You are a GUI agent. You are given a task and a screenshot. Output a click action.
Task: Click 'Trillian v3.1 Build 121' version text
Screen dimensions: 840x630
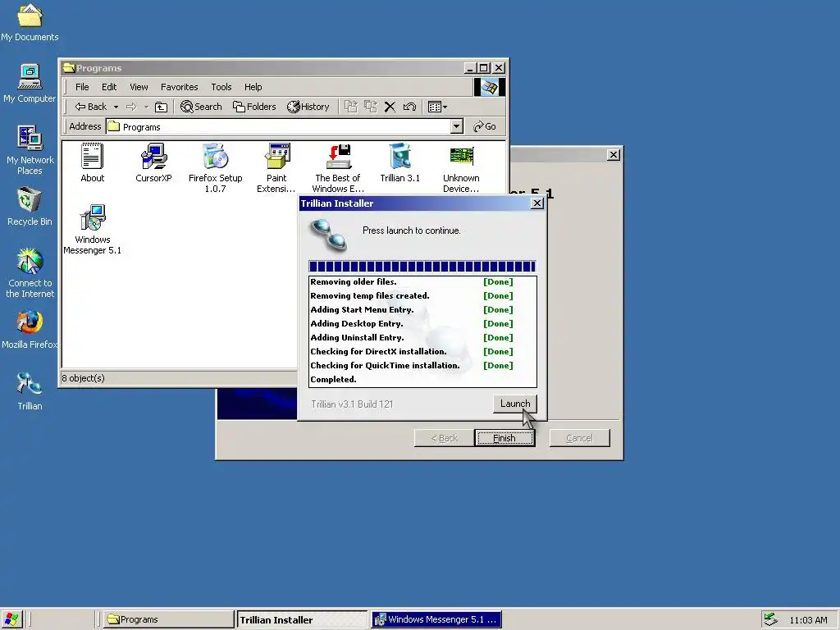tap(352, 404)
